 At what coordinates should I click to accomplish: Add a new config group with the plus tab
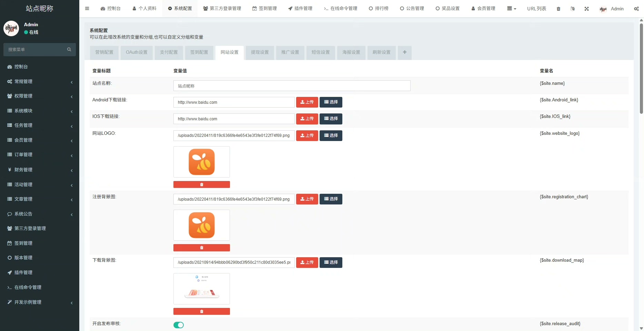tap(405, 52)
